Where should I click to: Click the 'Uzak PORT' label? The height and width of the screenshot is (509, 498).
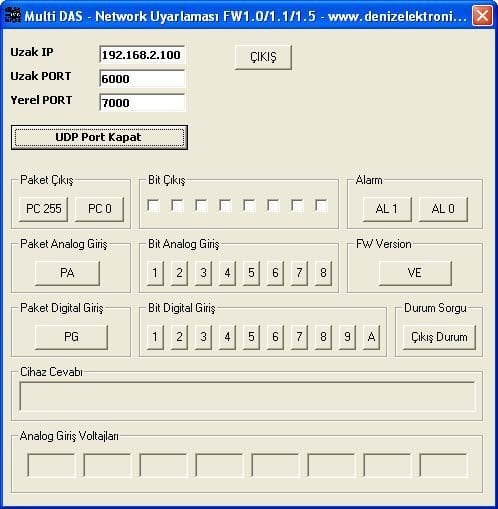click(x=41, y=76)
